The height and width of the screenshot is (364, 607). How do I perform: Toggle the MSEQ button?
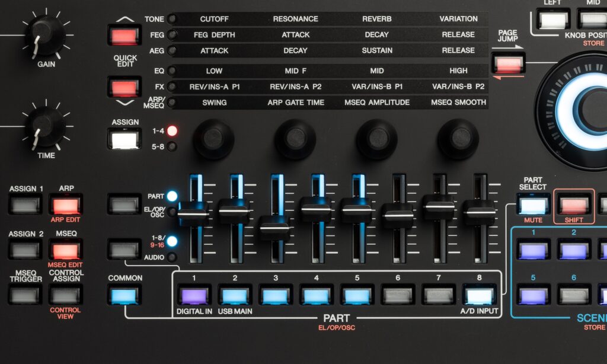click(x=66, y=250)
